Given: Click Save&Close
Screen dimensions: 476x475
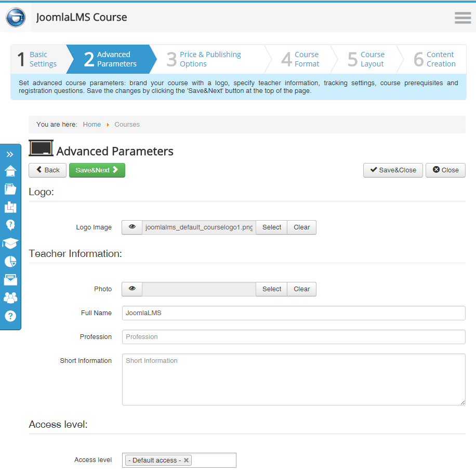Looking at the screenshot, I should click(393, 170).
